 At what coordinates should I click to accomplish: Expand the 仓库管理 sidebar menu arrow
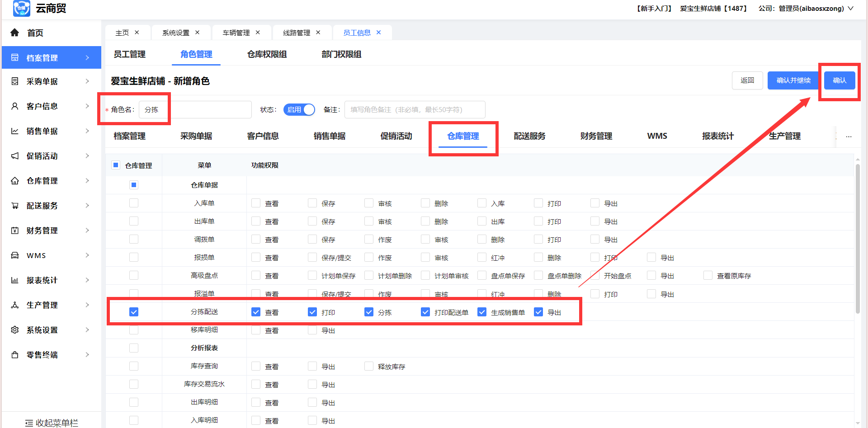87,181
